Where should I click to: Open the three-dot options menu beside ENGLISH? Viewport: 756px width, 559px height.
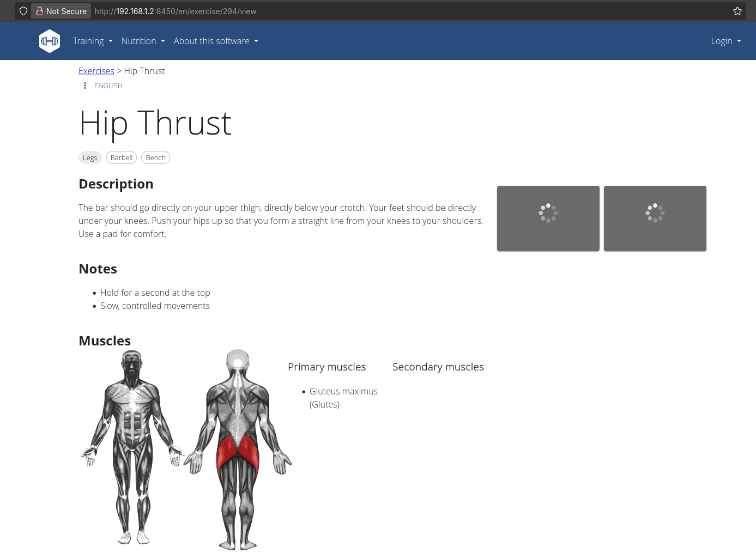(85, 86)
